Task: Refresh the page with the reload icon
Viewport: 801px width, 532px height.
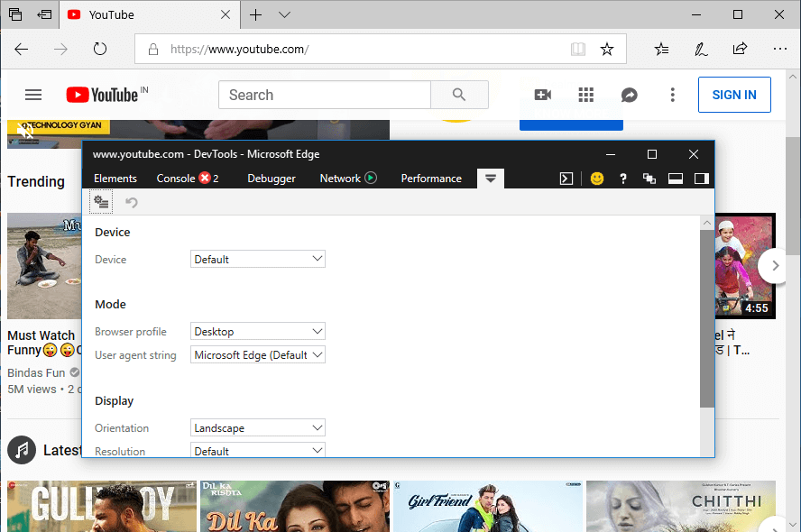Action: [x=100, y=49]
